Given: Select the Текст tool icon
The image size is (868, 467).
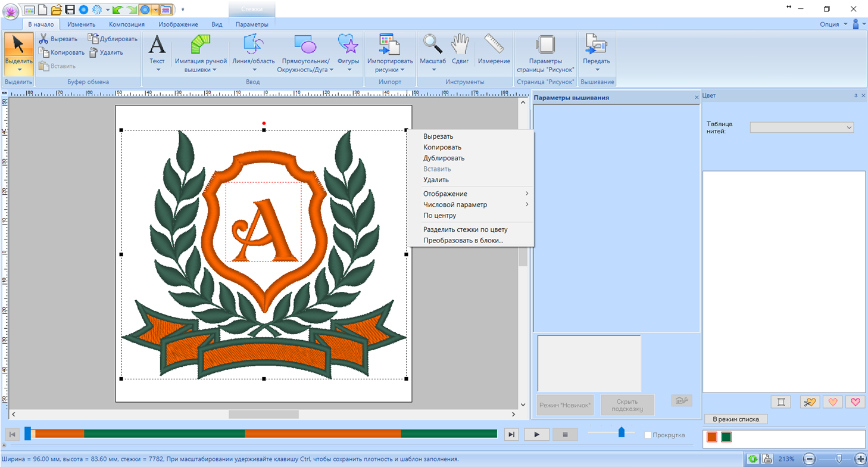Looking at the screenshot, I should [x=157, y=45].
